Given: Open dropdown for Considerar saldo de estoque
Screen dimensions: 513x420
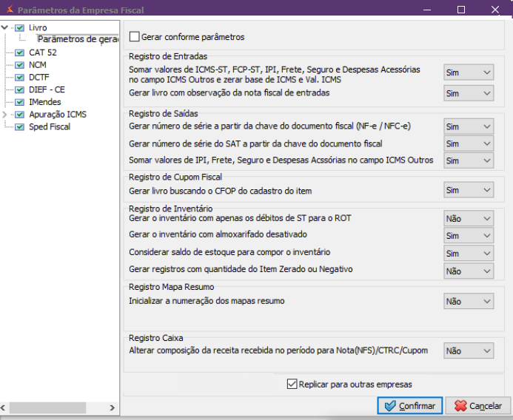Looking at the screenshot, I should click(x=469, y=254).
